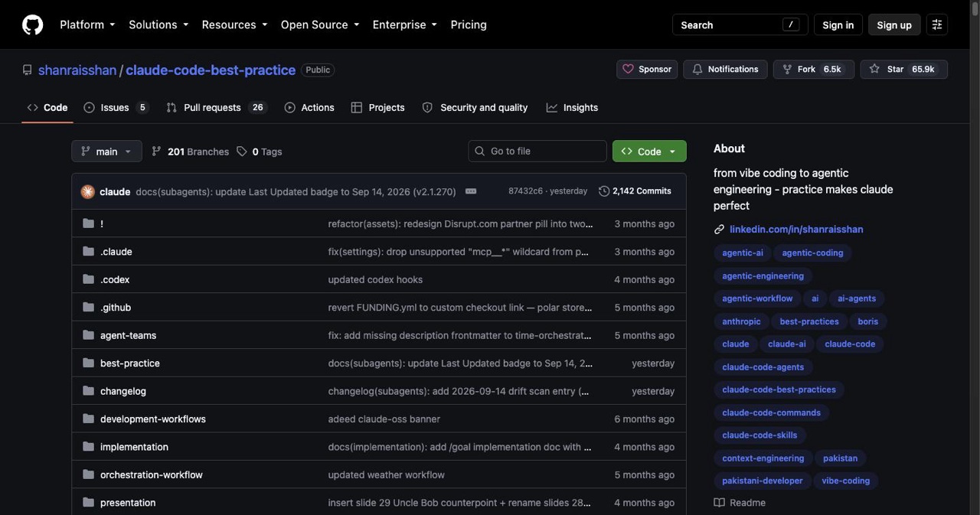Click the fork icon on the Fork button

click(x=787, y=69)
